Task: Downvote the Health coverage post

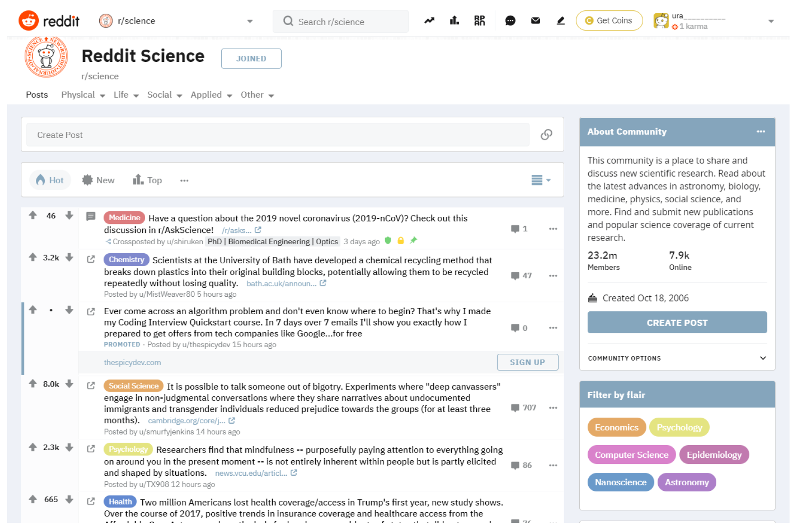Action: pos(69,499)
